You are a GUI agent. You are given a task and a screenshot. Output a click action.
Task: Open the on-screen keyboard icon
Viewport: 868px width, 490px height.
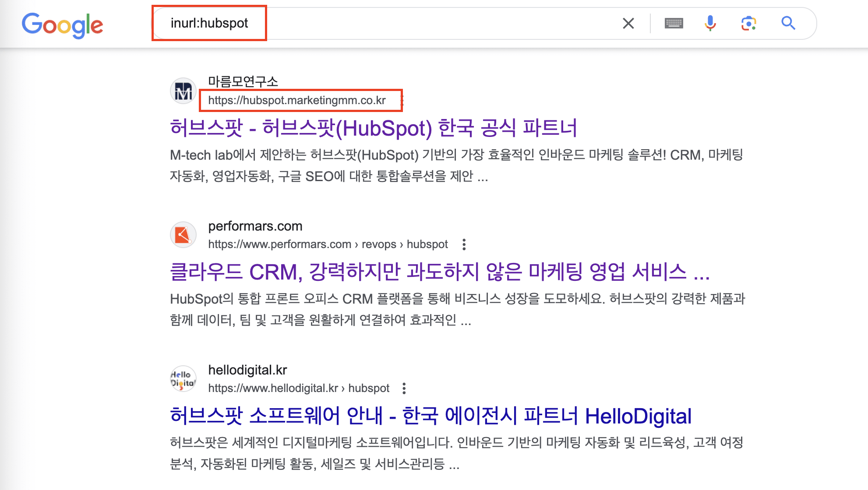point(674,23)
